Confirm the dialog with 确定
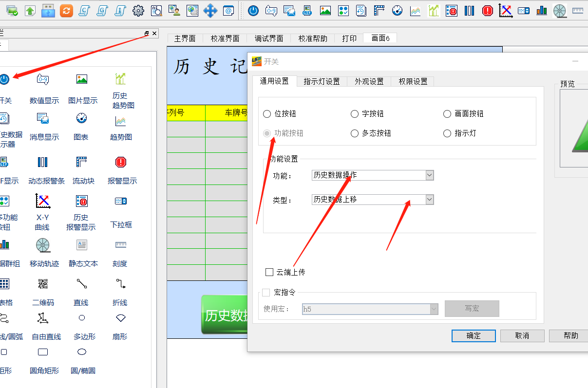Viewport: 588px width, 388px height. point(474,335)
